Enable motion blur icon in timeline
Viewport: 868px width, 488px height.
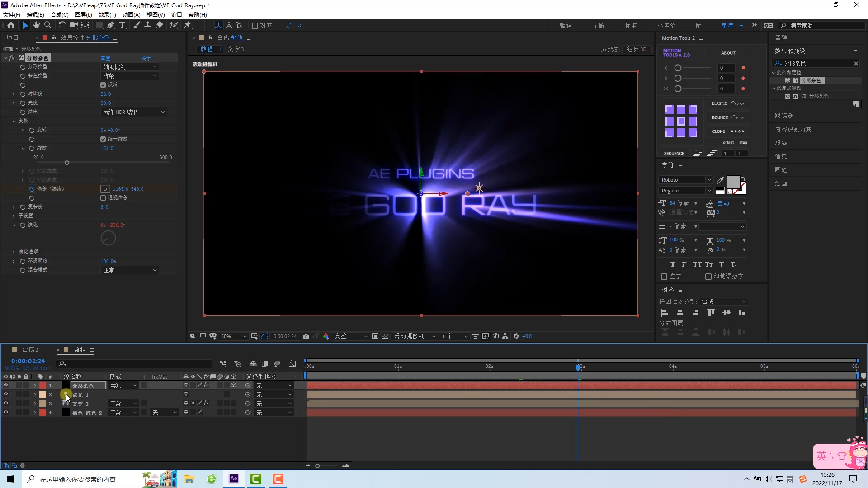pos(277,364)
